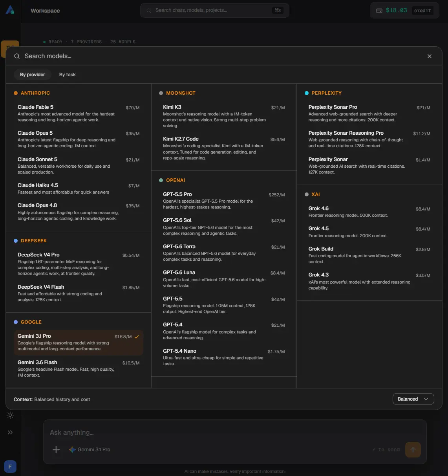Select Claude Fable 5 model
This screenshot has width=448, height=476.
[79, 113]
